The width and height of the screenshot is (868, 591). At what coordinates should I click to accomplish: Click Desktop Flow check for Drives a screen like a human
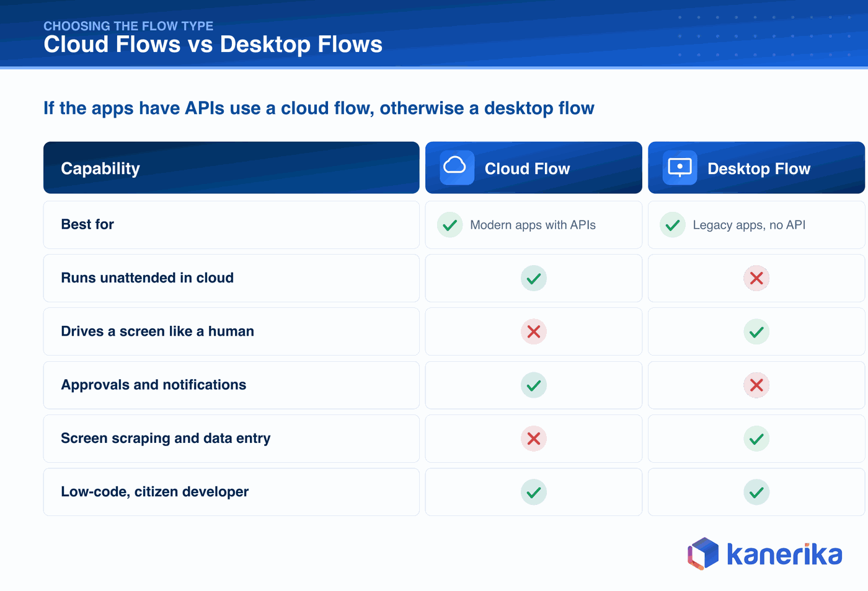point(756,331)
